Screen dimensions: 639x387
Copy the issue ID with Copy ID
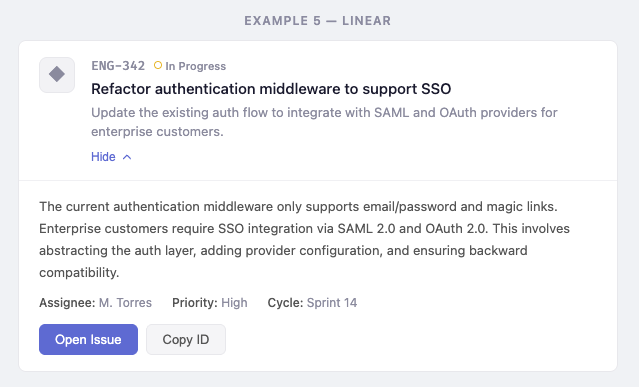[186, 339]
